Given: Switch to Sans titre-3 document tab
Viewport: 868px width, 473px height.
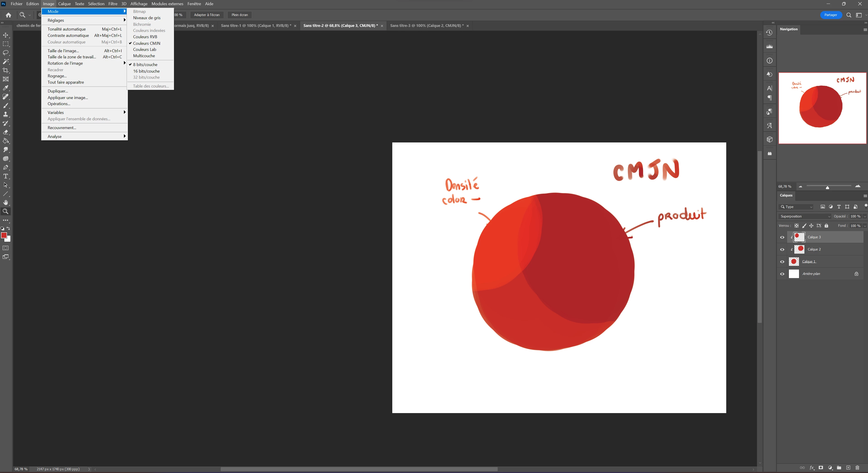Looking at the screenshot, I should (x=426, y=26).
